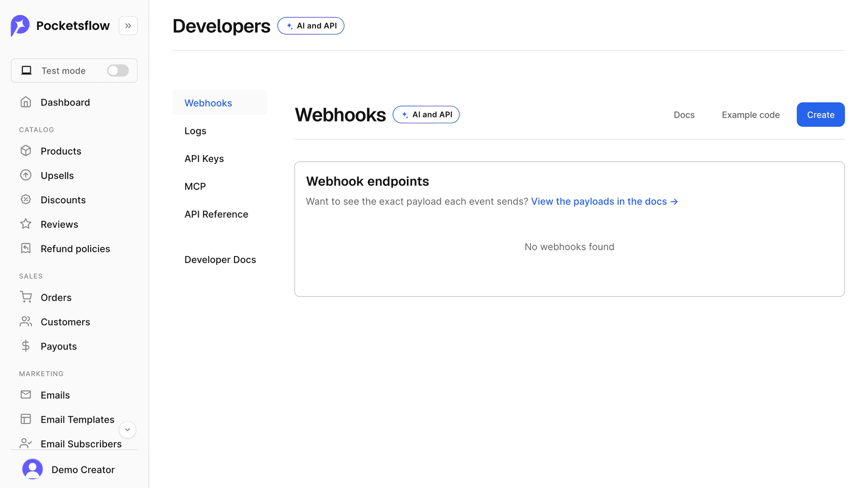
Task: Click AI and API badge beside Webhooks
Action: click(x=426, y=114)
